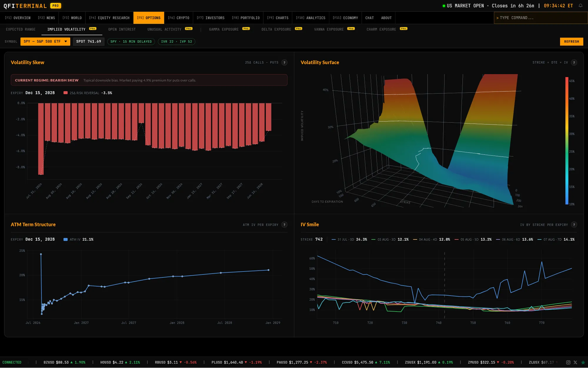Image resolution: width=588 pixels, height=368 pixels.
Task: Switch to Expected Range tab
Action: [21, 29]
